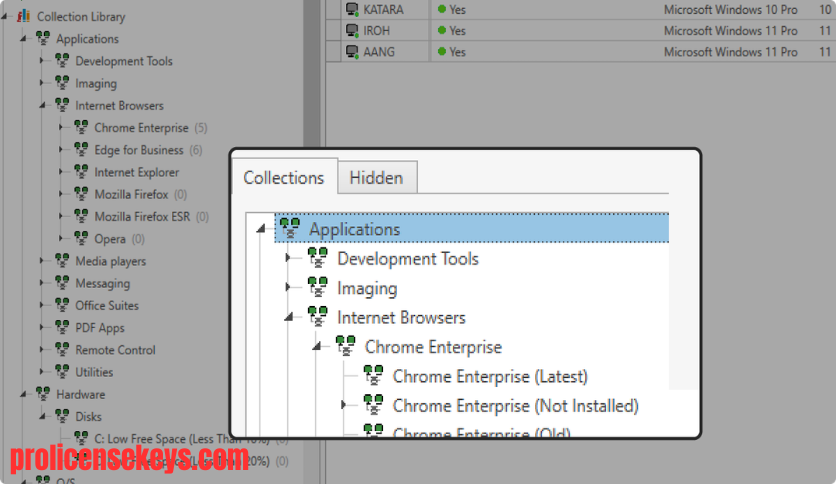
Task: Click the Chrome Enterprise (5) collection icon
Action: point(81,127)
